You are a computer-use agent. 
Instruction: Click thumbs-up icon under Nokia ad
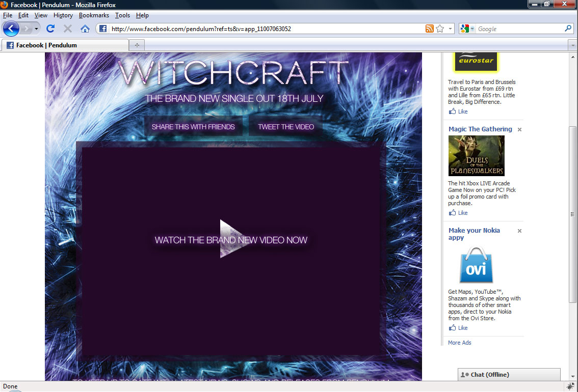click(452, 327)
